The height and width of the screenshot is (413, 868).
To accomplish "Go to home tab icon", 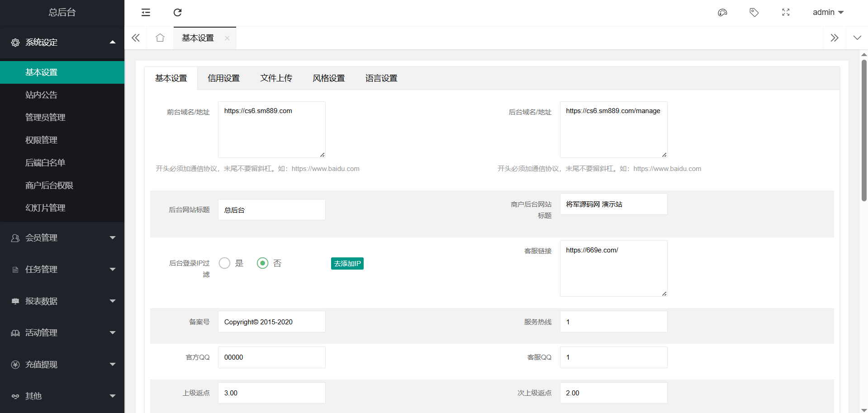I will [x=160, y=38].
